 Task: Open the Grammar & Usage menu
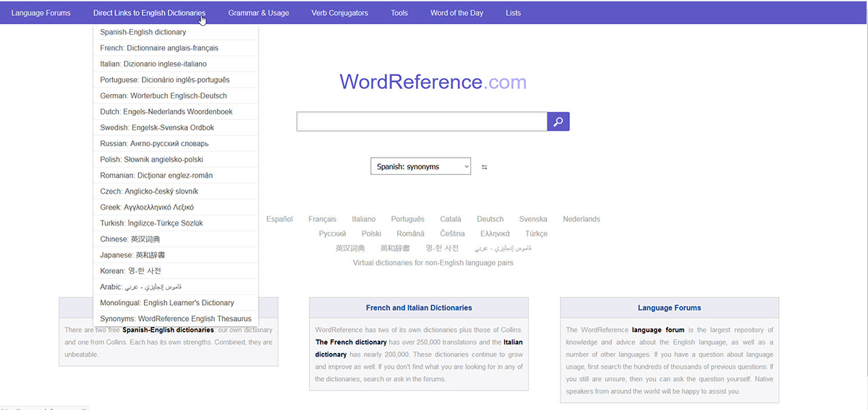(258, 13)
